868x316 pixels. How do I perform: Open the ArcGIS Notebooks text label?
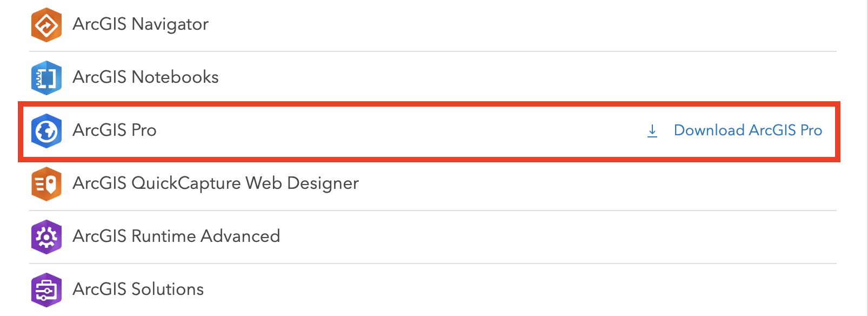(145, 77)
